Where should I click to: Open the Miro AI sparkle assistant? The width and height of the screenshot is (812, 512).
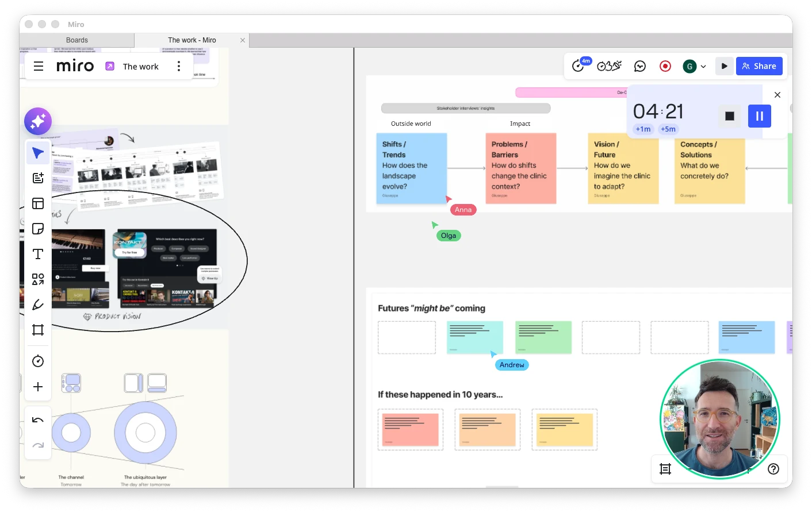click(x=38, y=121)
